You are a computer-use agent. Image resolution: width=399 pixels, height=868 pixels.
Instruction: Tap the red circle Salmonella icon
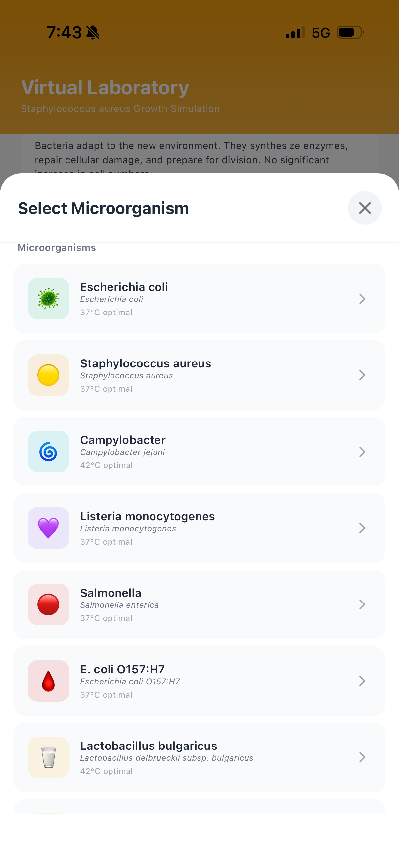tap(49, 604)
